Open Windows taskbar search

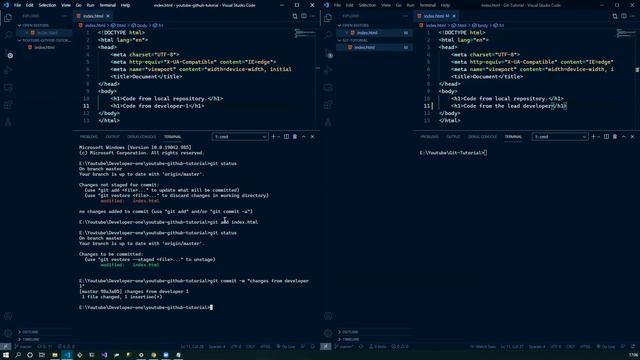pos(18,355)
